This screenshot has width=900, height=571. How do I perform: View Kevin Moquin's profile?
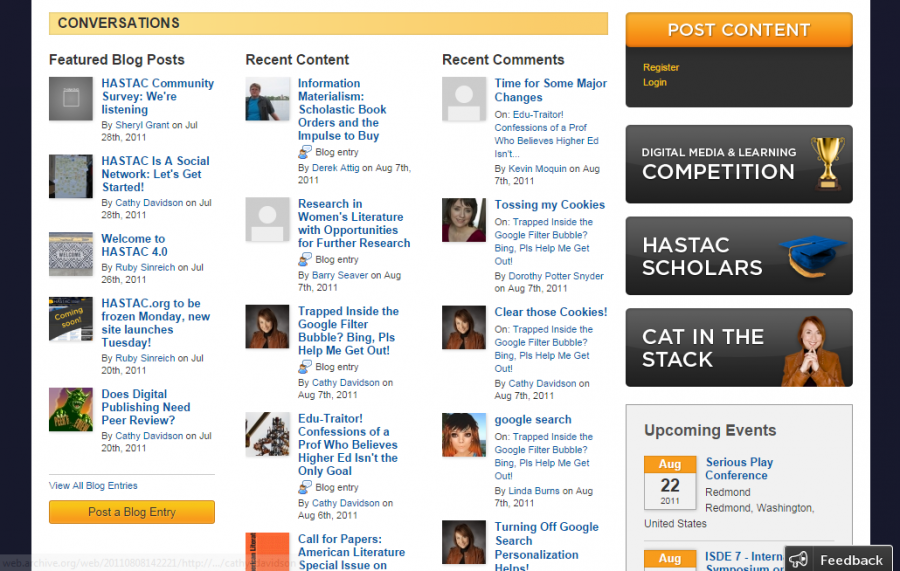point(537,169)
